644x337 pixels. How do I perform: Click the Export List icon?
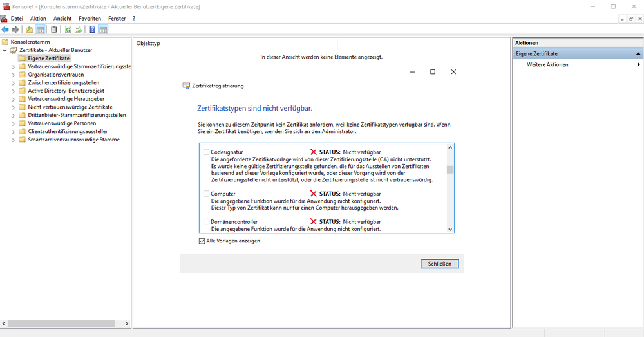click(78, 30)
